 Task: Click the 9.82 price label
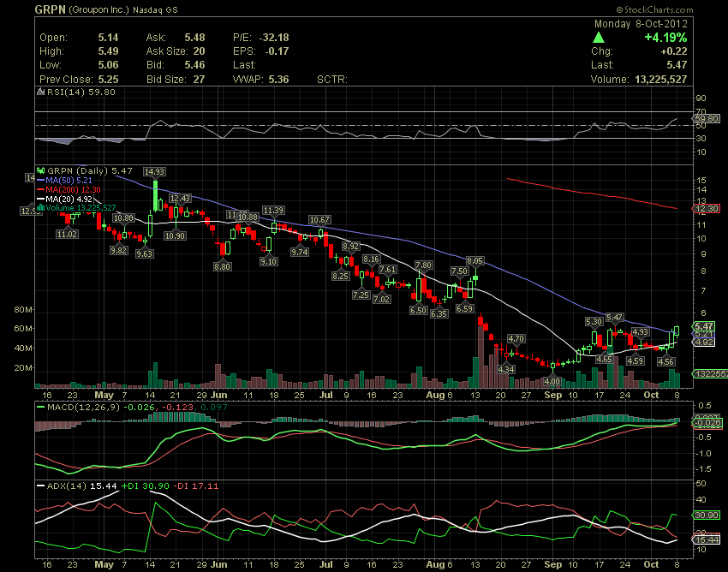click(x=119, y=250)
